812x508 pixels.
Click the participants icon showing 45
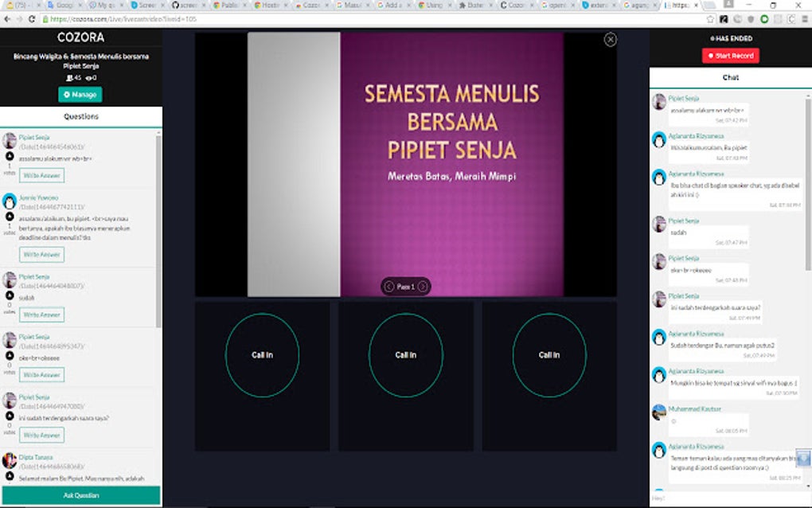coord(69,77)
